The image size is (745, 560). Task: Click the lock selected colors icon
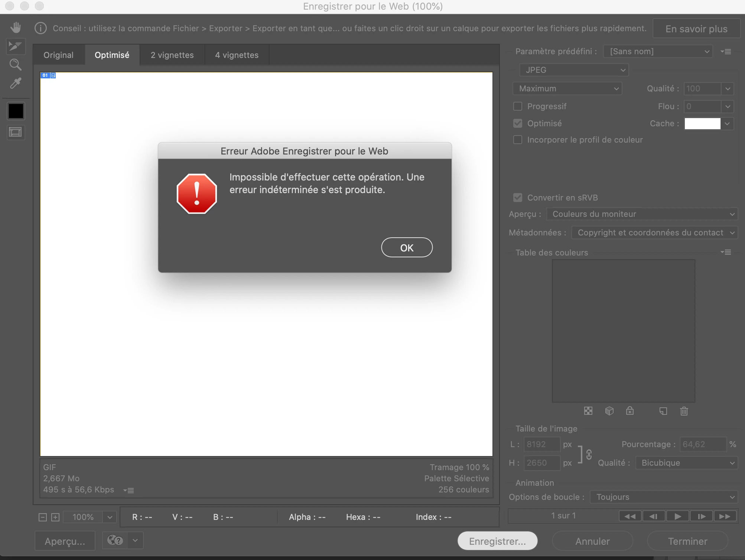(630, 411)
